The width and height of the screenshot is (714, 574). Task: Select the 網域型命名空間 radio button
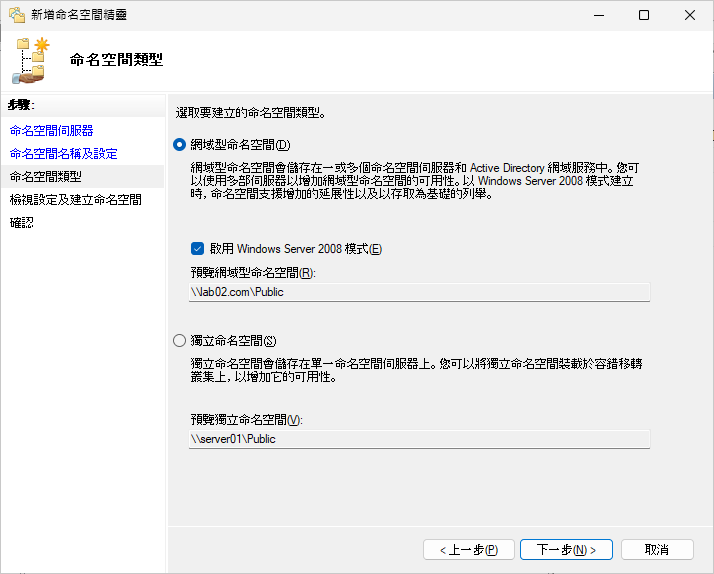pyautogui.click(x=179, y=145)
